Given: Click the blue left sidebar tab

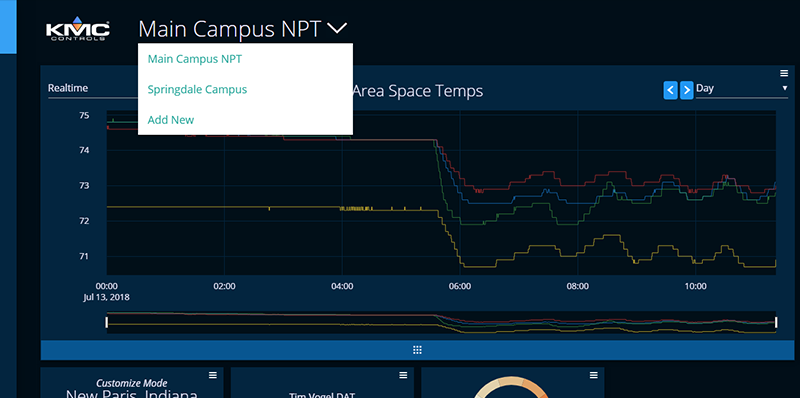Looking at the screenshot, I should click(x=8, y=27).
